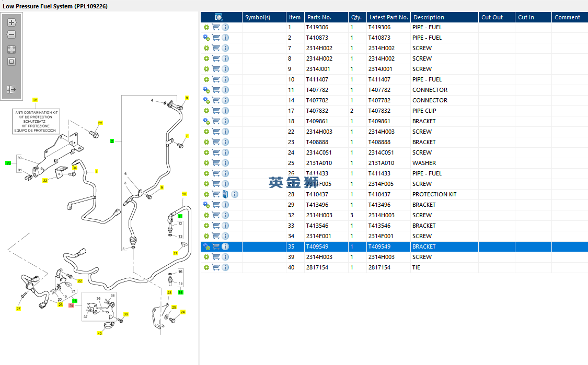
Task: Click gear icon for item 33 T413546
Action: coord(206,226)
